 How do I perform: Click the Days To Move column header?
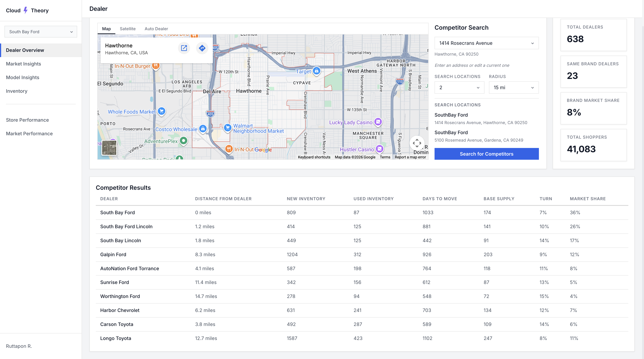click(x=440, y=199)
